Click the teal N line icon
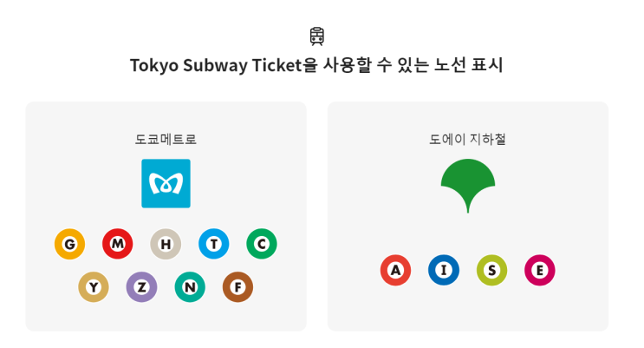The image size is (644, 348). coord(190,286)
